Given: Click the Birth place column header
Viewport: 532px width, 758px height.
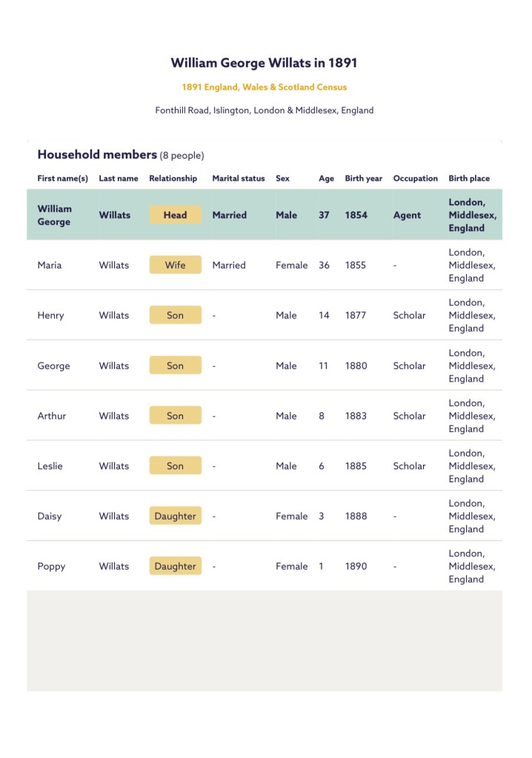Looking at the screenshot, I should pyautogui.click(x=469, y=179).
